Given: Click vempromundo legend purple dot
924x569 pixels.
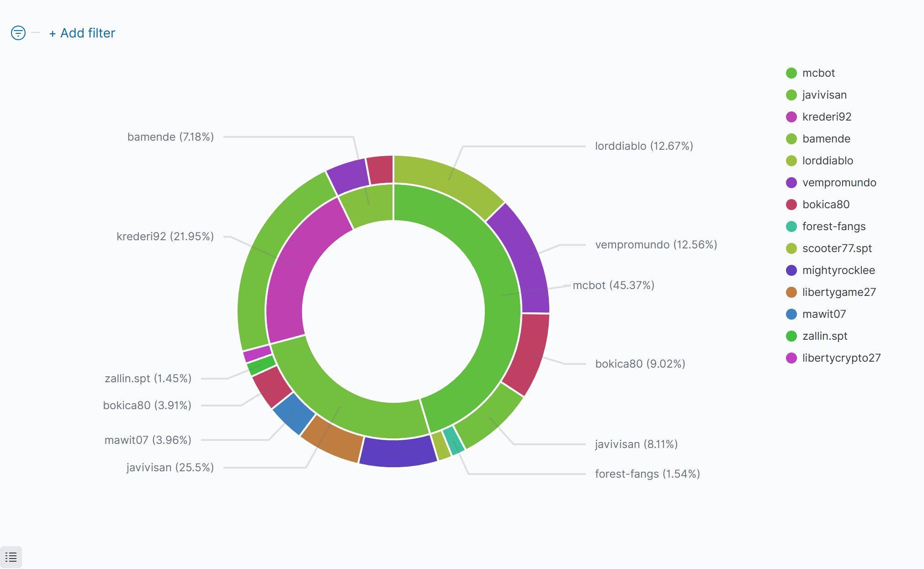Looking at the screenshot, I should 791,183.
